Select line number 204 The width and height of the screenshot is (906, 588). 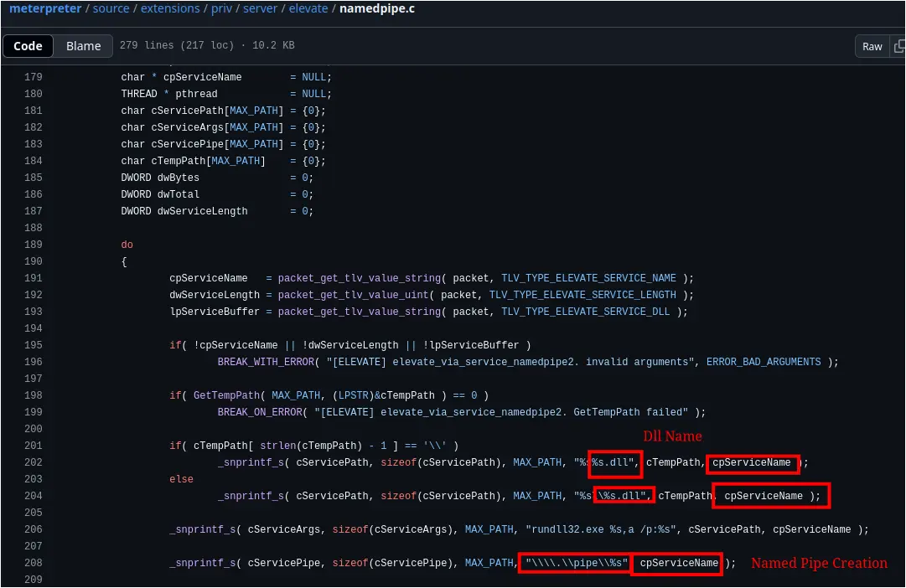pos(33,496)
